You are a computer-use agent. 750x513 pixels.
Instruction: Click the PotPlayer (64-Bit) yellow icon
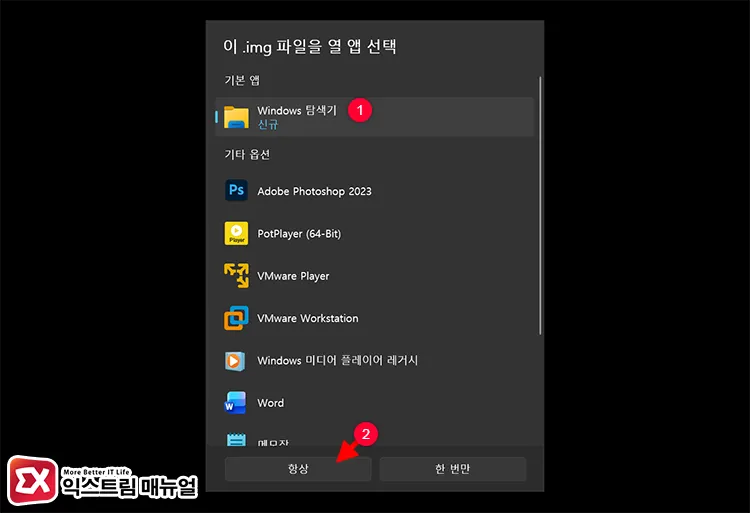point(236,233)
